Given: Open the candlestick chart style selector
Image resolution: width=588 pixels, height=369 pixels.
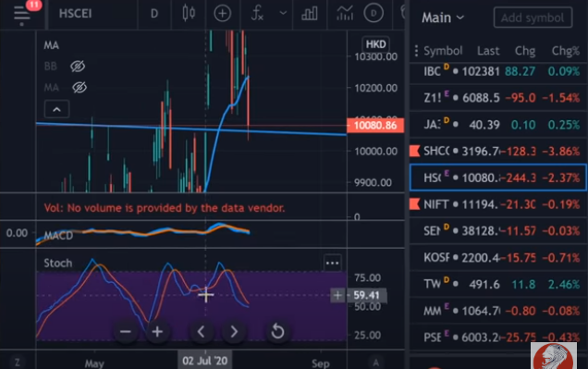Looking at the screenshot, I should 189,14.
